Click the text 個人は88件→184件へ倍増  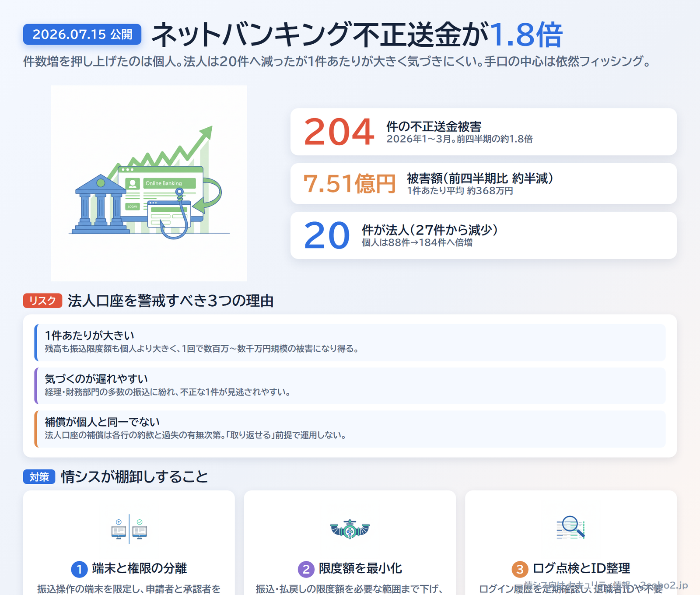[x=417, y=242]
